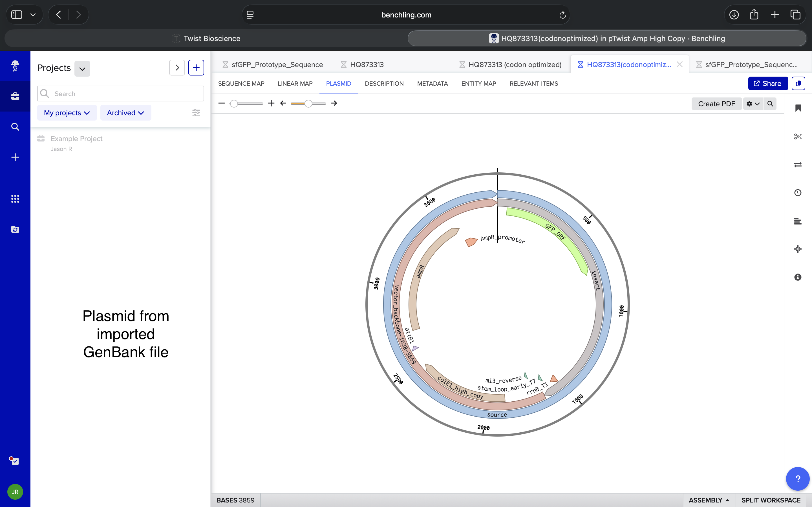Click the translations swap-arrows icon

(798, 164)
